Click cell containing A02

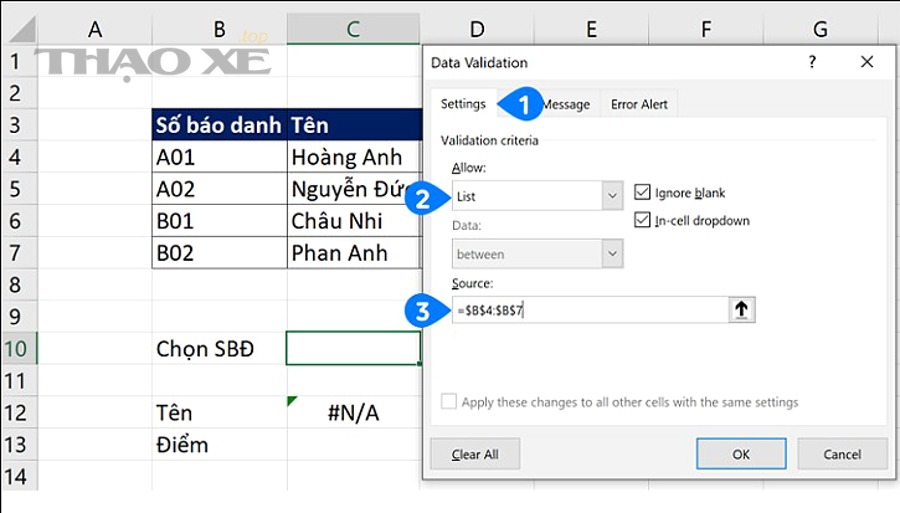pyautogui.click(x=219, y=189)
